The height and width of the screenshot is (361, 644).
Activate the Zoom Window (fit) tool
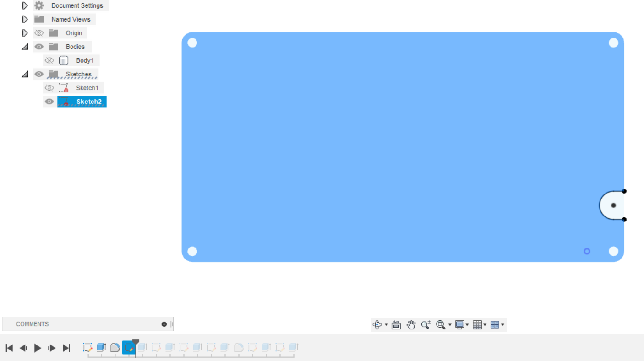[441, 325]
